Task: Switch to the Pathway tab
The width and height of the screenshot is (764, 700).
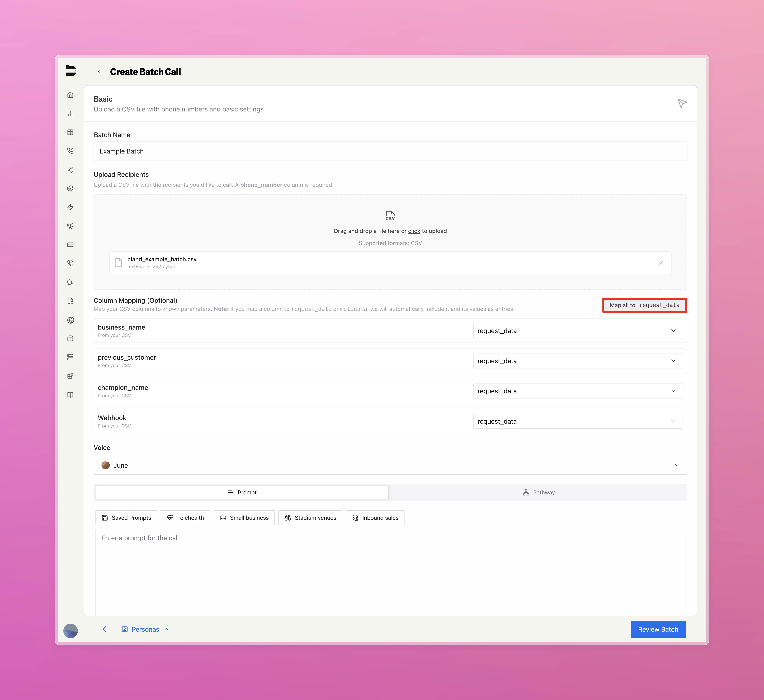Action: (538, 492)
